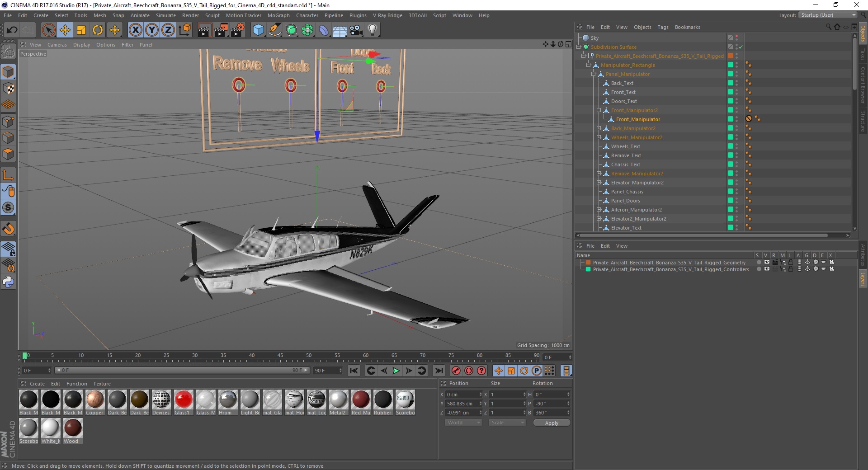Toggle Controllers layer visibility eye
Screen dimensions: 868x470
(767, 269)
